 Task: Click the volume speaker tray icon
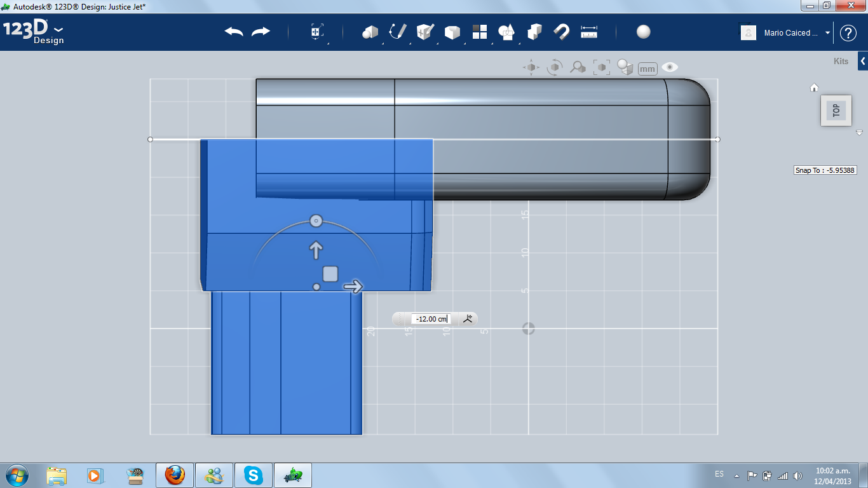tap(798, 475)
